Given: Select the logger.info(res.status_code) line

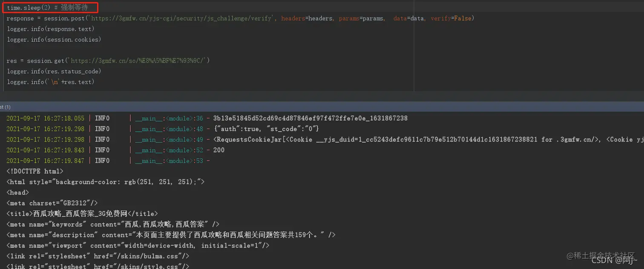Looking at the screenshot, I should click(x=54, y=72).
